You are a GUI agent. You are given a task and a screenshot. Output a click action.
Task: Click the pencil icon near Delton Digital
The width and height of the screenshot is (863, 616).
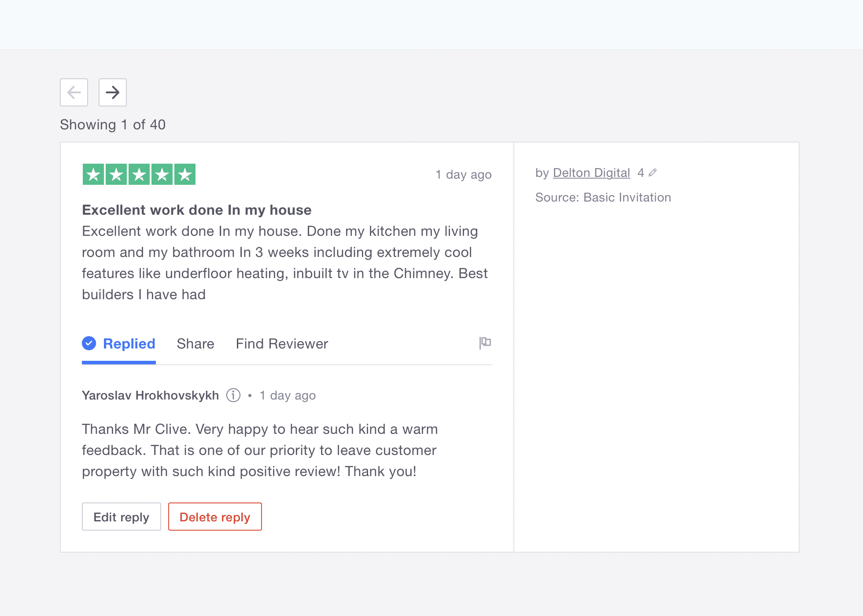coord(653,172)
